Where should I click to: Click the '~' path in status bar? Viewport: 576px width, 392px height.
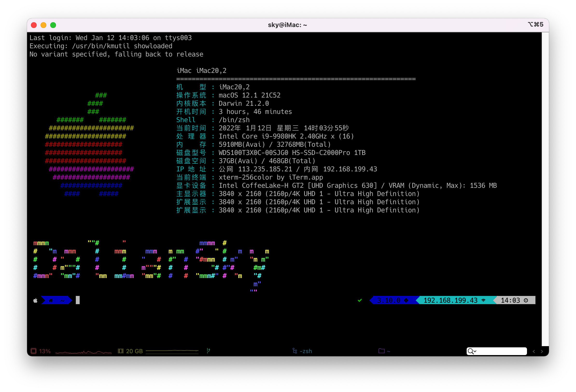click(388, 351)
